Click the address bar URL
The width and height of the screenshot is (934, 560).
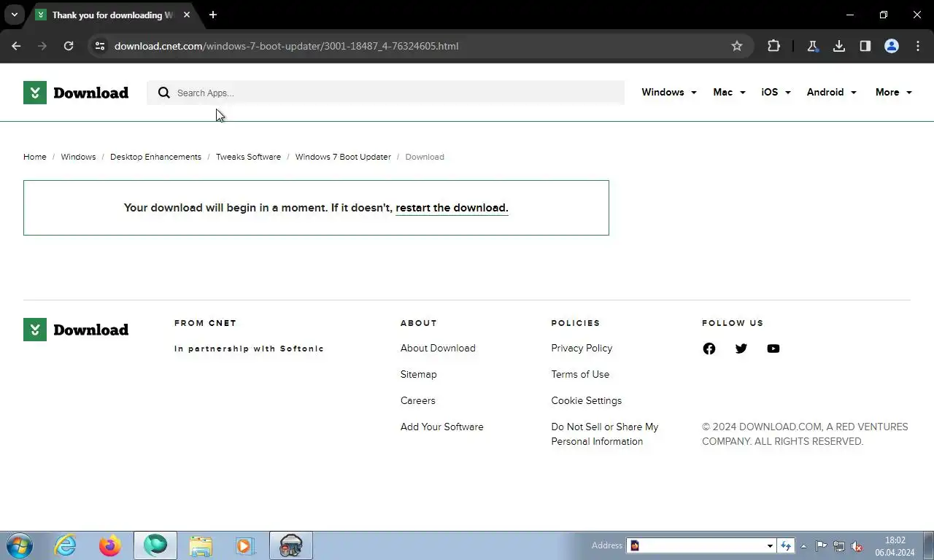pos(286,46)
